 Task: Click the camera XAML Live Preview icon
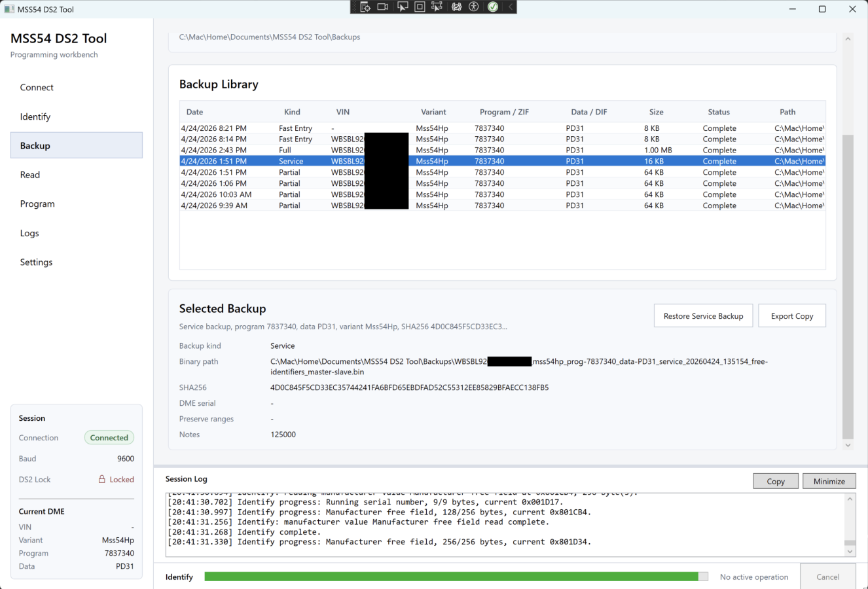383,7
